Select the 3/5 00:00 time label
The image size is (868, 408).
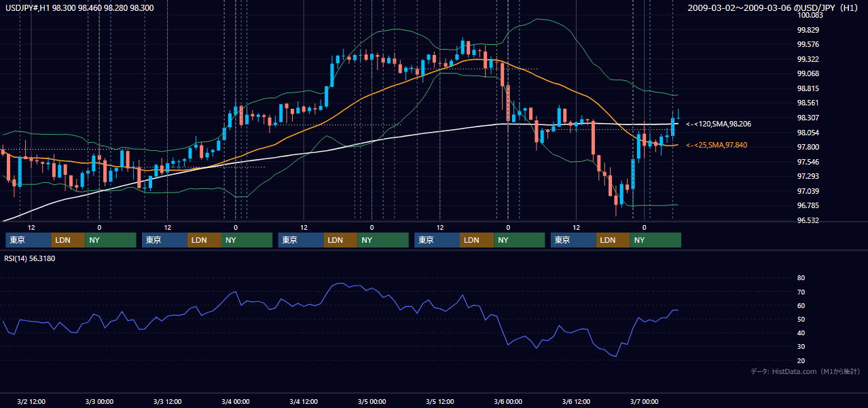coord(372,402)
